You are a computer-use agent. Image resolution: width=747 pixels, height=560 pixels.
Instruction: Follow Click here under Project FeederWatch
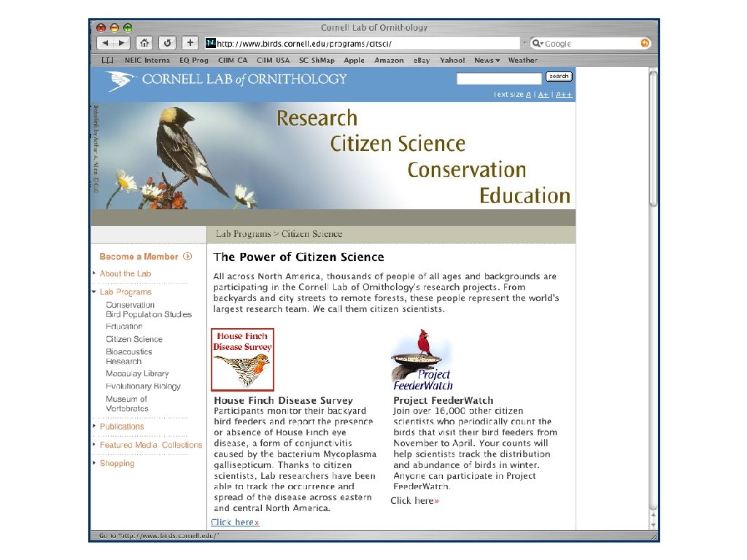click(414, 500)
